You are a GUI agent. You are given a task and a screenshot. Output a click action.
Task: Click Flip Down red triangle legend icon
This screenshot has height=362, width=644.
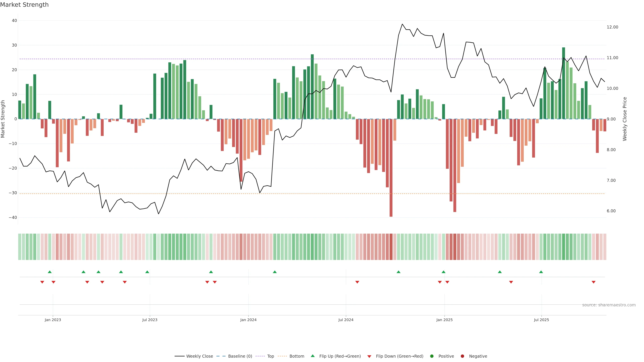coord(369,356)
